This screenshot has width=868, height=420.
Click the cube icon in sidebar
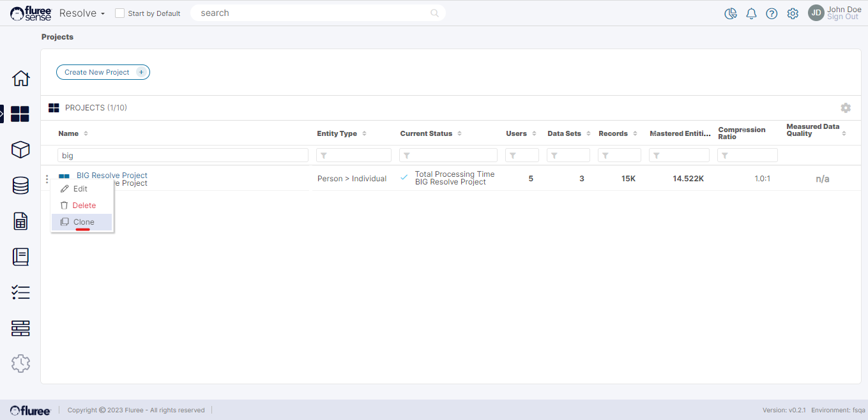tap(20, 150)
